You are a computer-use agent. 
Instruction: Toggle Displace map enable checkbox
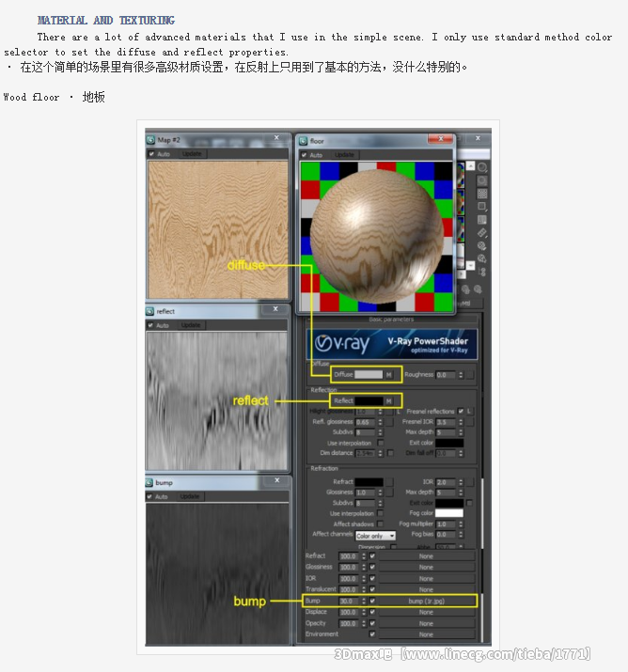[372, 612]
